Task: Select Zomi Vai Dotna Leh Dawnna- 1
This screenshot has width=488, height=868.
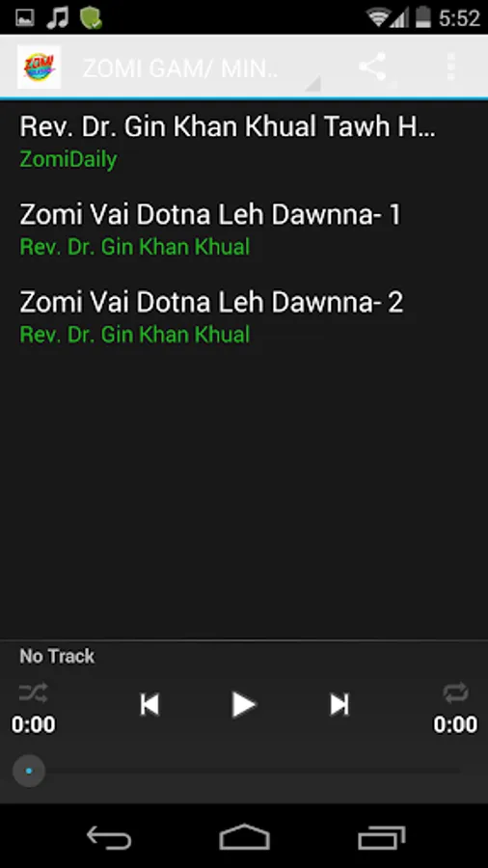Action: 244,230
